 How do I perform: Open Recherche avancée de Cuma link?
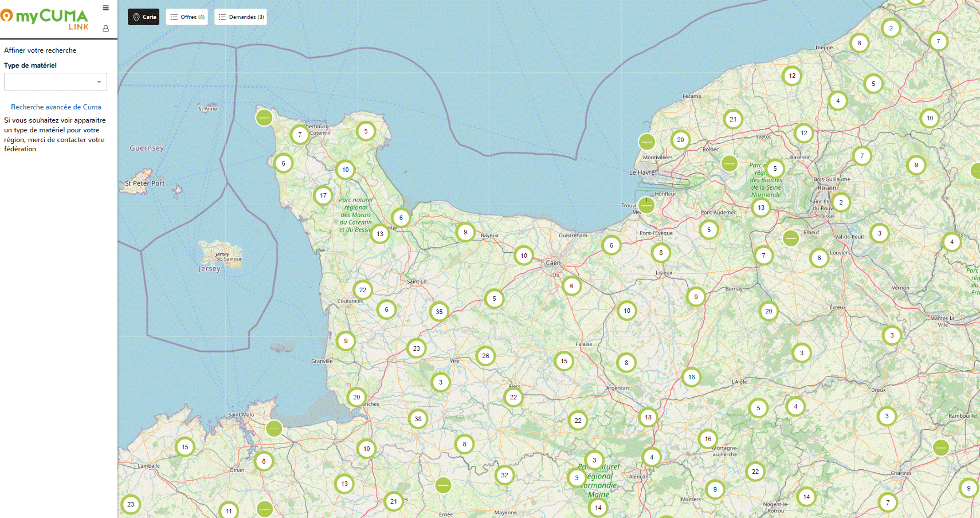coord(56,107)
